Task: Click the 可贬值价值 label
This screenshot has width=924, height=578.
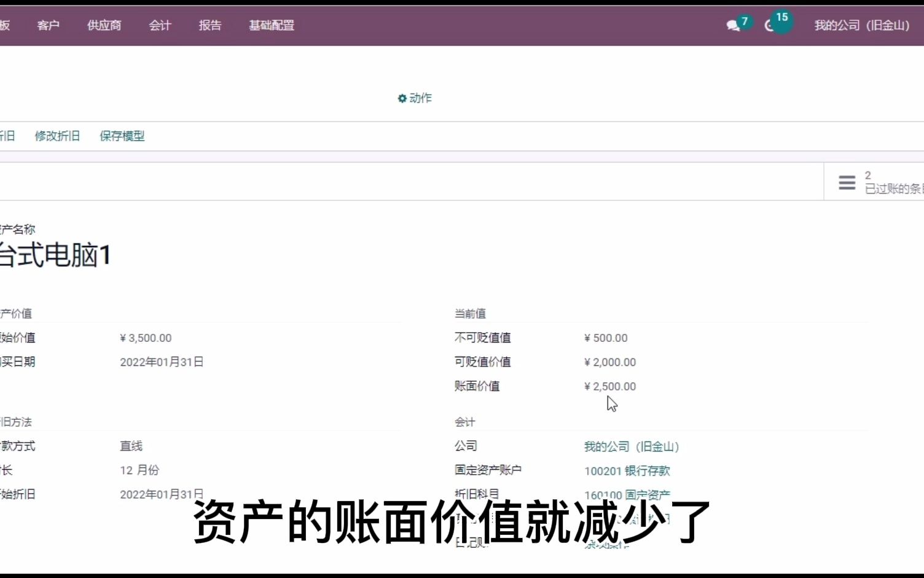Action: pyautogui.click(x=482, y=362)
